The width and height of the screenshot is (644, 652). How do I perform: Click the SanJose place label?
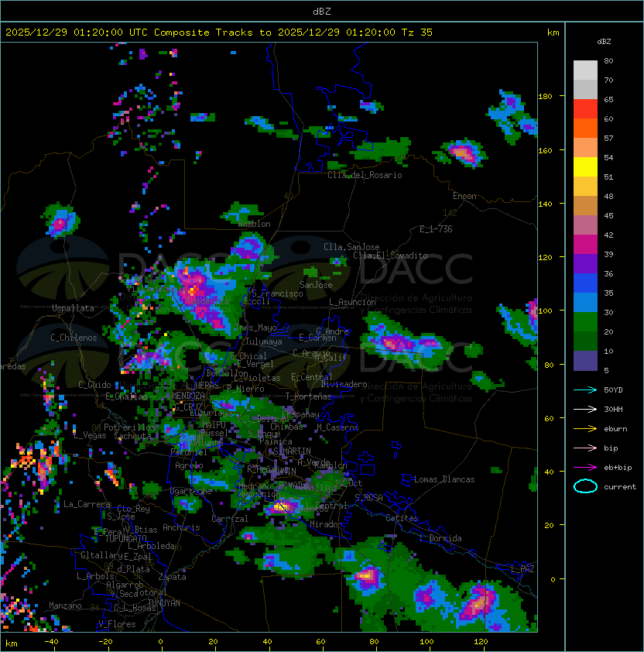tap(316, 285)
